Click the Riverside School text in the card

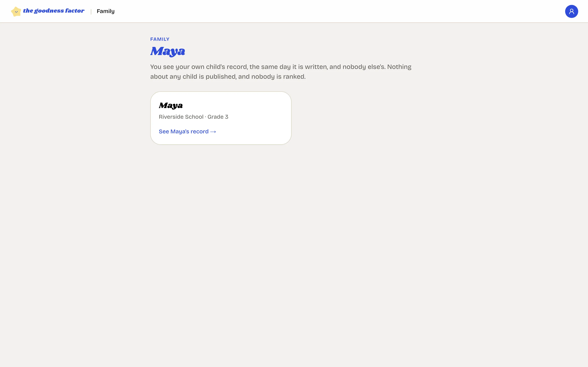tap(181, 117)
